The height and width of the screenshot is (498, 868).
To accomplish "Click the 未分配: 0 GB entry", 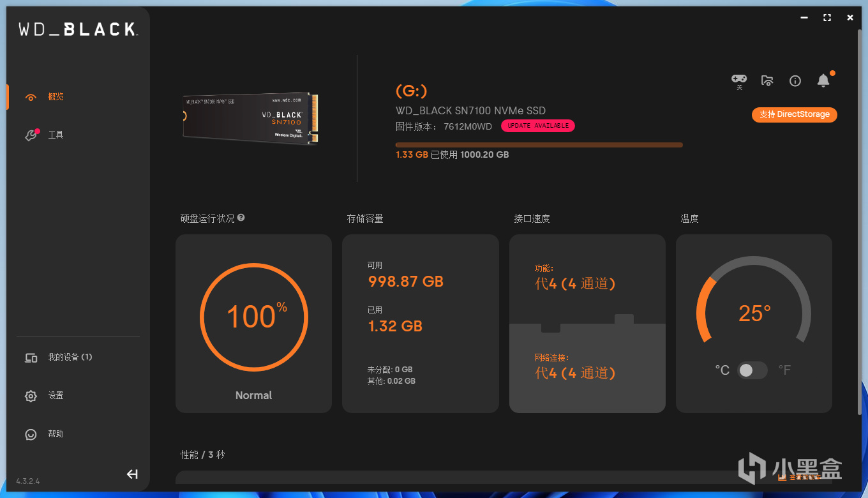I will pyautogui.click(x=390, y=370).
